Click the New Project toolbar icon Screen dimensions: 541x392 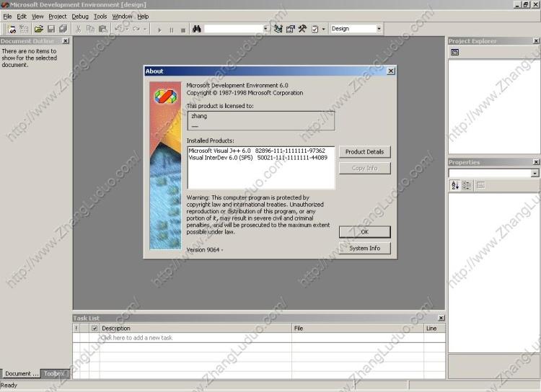12,29
